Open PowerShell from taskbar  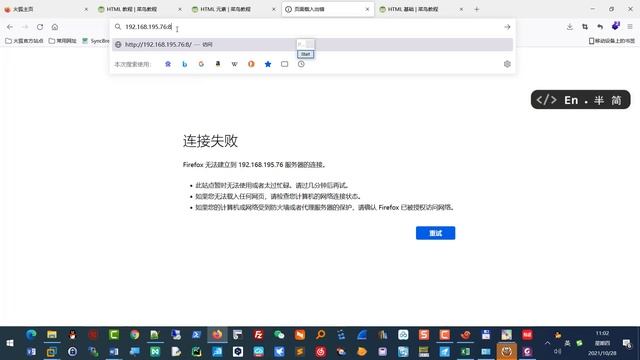pyautogui.click(x=196, y=335)
